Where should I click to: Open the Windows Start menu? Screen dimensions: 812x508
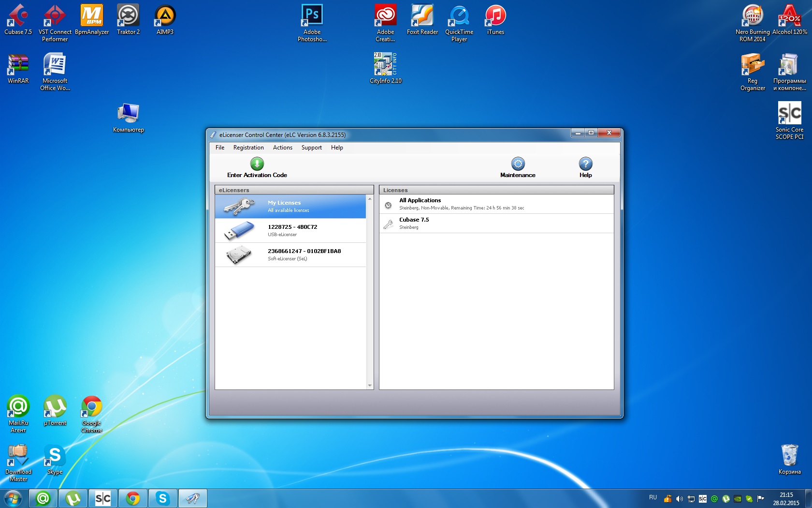(x=13, y=498)
